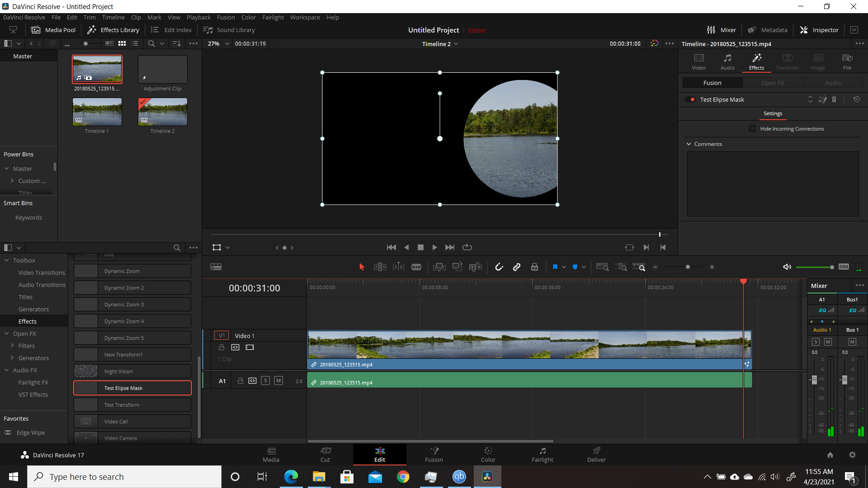This screenshot has width=868, height=488.
Task: Open the Sound Library panel
Action: pos(229,30)
